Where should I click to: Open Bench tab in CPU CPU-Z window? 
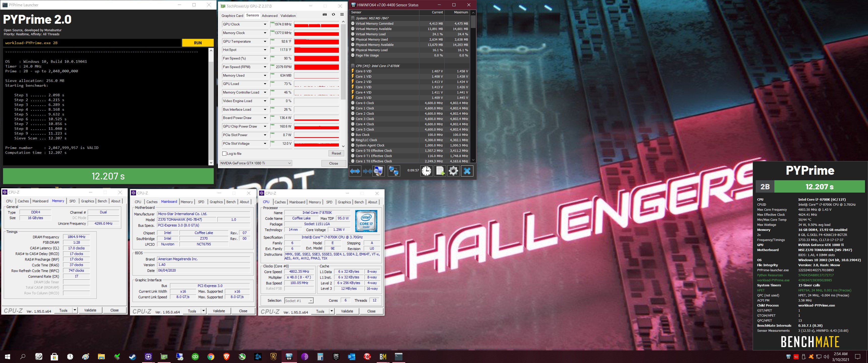point(359,202)
